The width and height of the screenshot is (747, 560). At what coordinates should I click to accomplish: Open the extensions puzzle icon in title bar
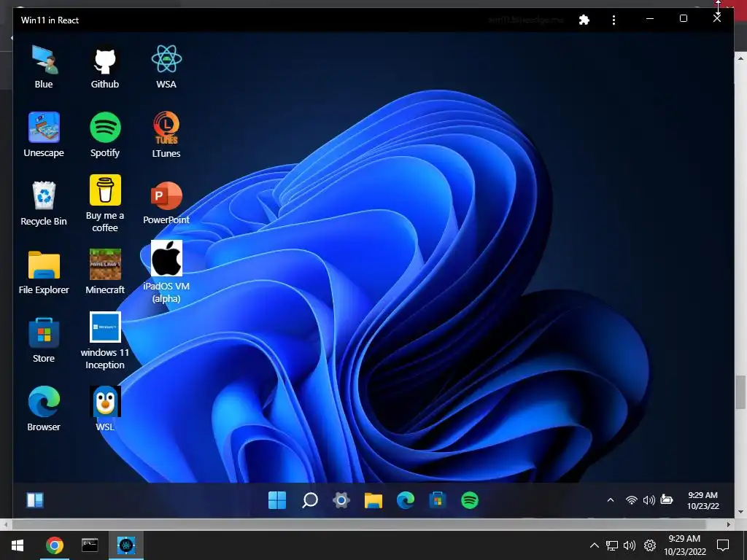[584, 20]
